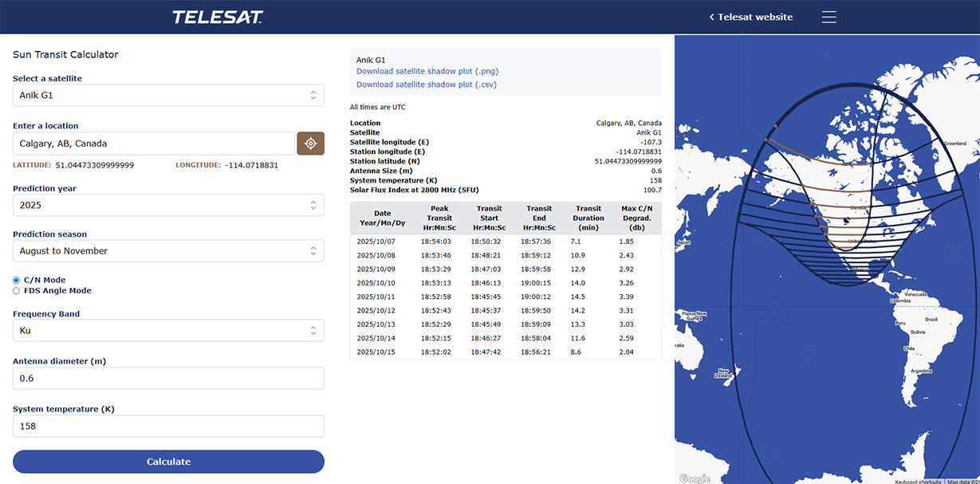Open the Frequency Band dropdown

pyautogui.click(x=168, y=330)
